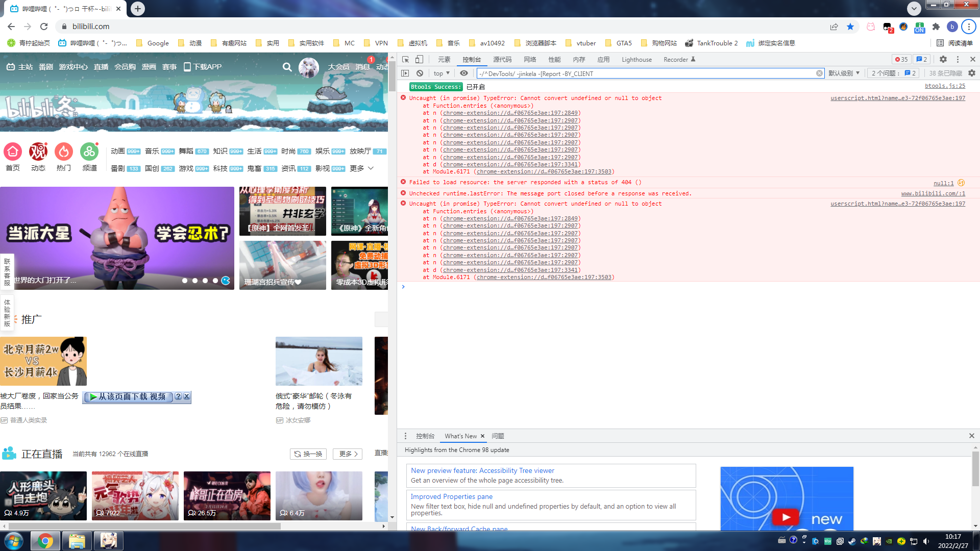Open the Chrome extensions puzzle icon

point(936,27)
